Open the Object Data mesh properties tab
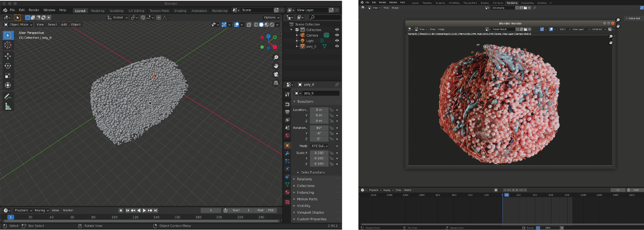 point(287,184)
